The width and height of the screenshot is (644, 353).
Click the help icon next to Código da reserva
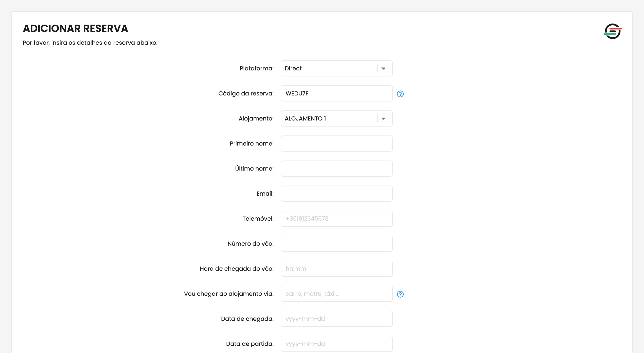[400, 94]
